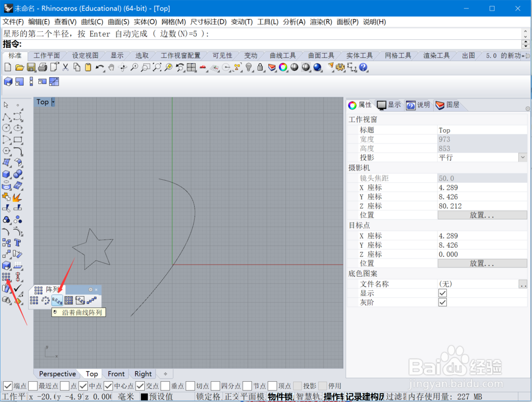This screenshot has width=532, height=402.
Task: Uncheck the 灰阶 checkbox in properties
Action: [x=443, y=302]
